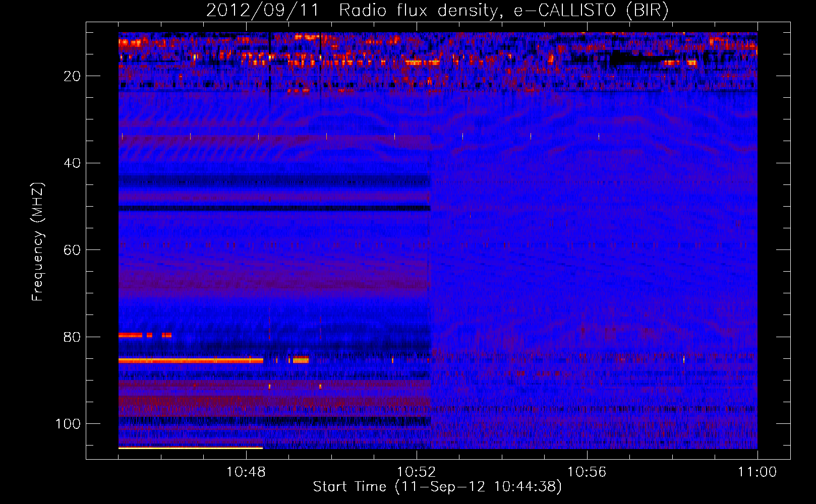The image size is (816, 504).
Task: Click the 11:00 time tick label
Action: point(757,472)
